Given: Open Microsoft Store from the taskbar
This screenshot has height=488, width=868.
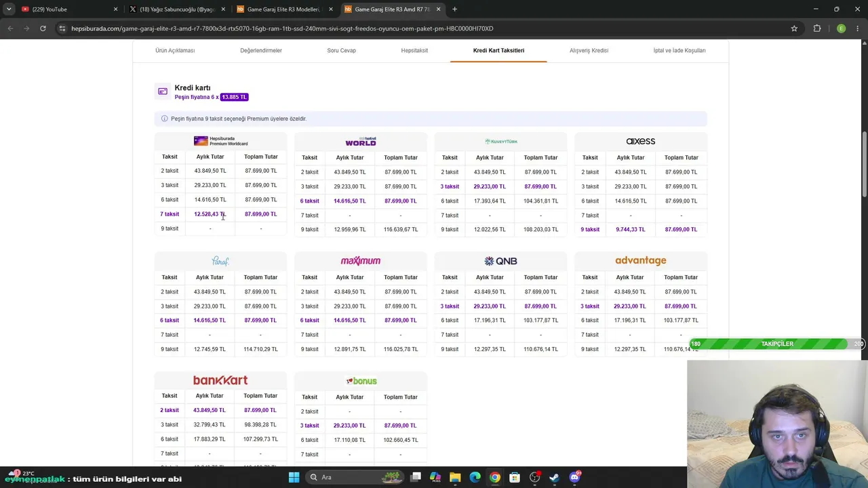Looking at the screenshot, I should point(515,477).
